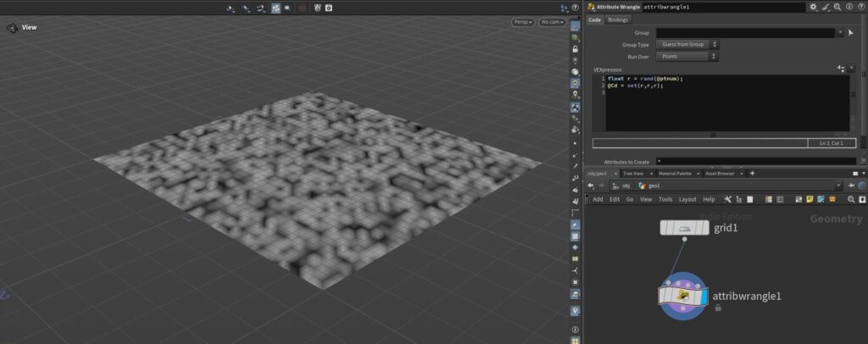Toggle the lock flag under attribwrangle1
Viewport: 868px width, 344px height.
718,308
